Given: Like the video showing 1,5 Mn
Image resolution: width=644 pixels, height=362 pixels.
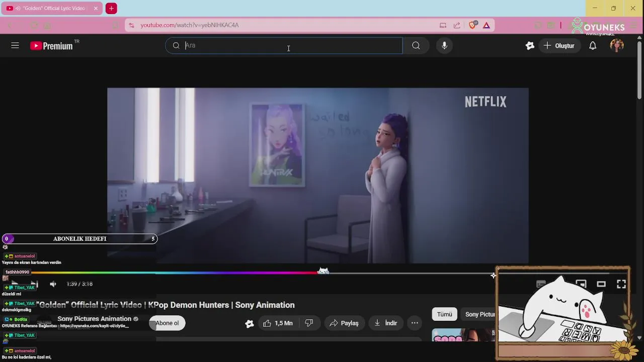Looking at the screenshot, I should point(278,323).
